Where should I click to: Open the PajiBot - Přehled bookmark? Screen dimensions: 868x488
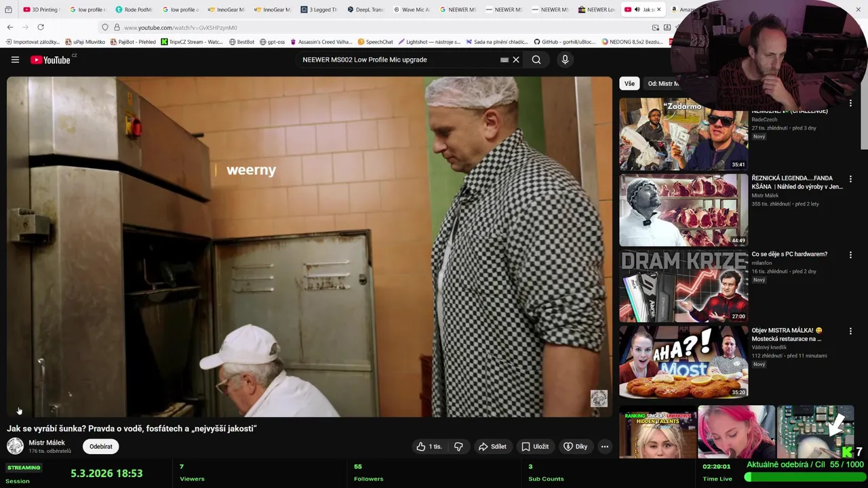[133, 42]
